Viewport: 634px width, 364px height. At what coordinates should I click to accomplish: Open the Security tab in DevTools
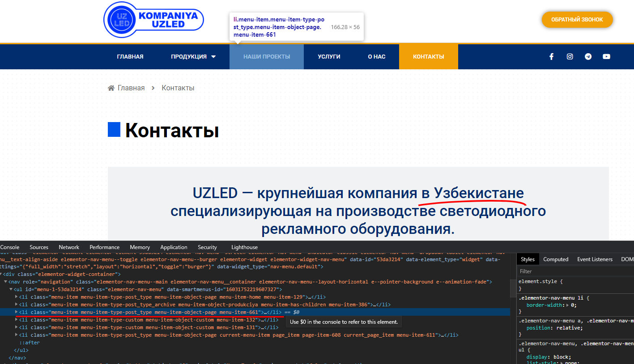click(x=207, y=247)
